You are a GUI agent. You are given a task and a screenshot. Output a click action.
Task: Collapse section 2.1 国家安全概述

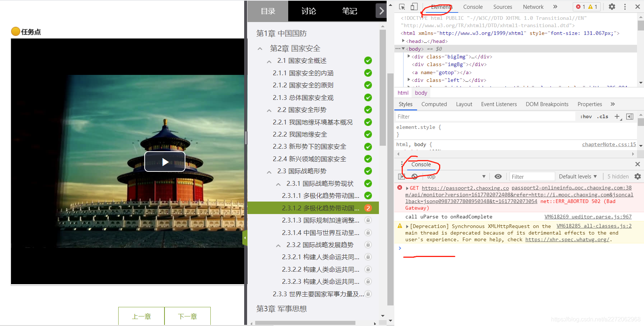(x=269, y=61)
